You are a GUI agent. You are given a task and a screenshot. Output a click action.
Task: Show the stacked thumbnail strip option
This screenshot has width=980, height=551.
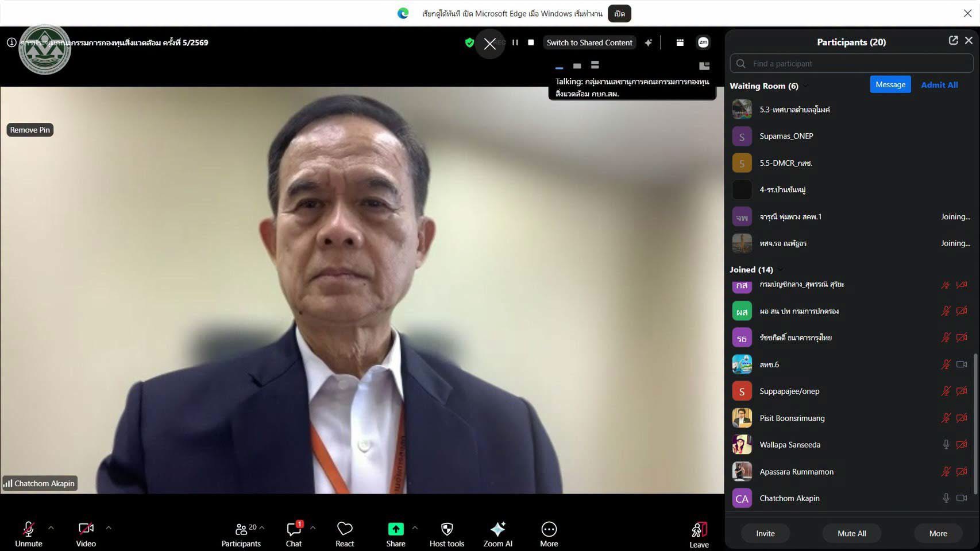595,65
